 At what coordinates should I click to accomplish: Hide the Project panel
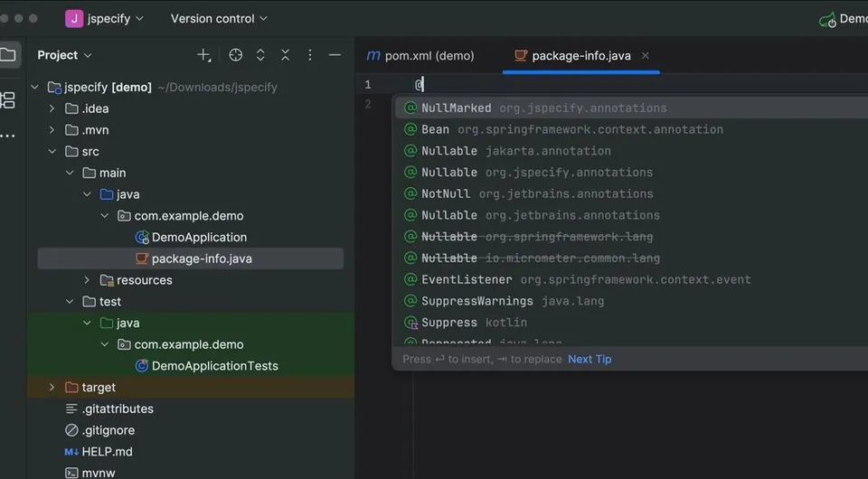click(x=335, y=55)
